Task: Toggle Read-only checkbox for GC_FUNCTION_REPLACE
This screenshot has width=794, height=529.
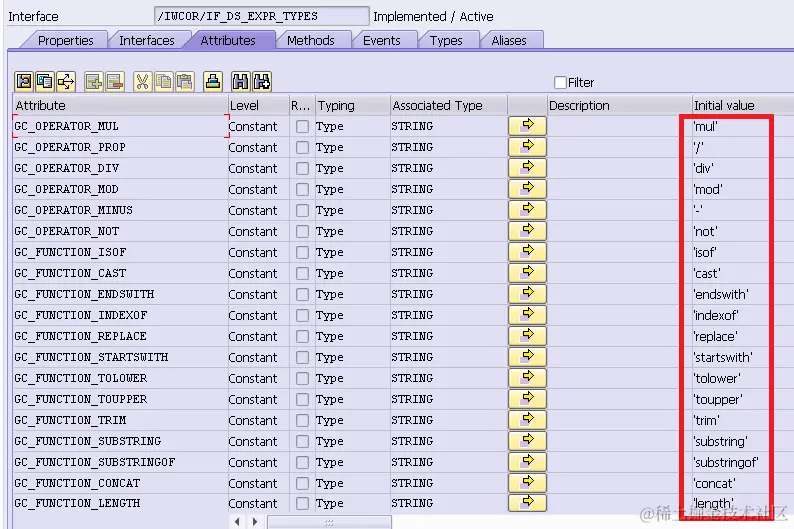Action: 302,336
